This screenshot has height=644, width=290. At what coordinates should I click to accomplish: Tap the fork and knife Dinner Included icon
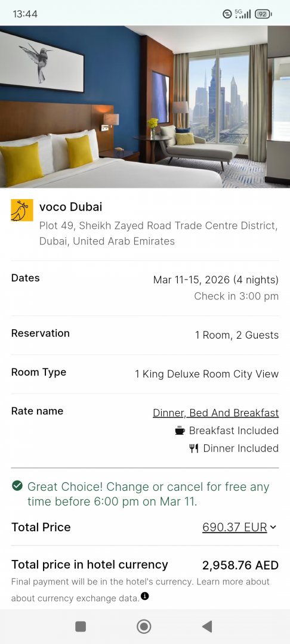click(x=194, y=448)
